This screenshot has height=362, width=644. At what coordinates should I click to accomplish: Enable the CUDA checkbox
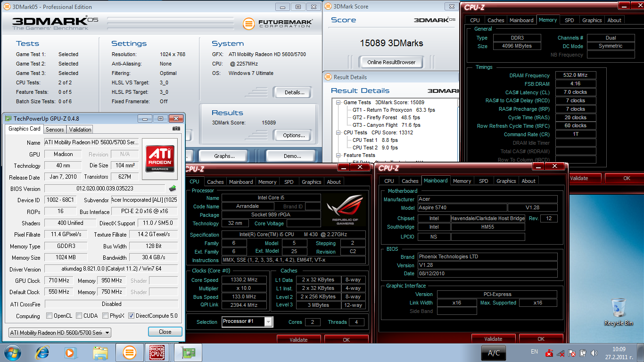coord(79,316)
